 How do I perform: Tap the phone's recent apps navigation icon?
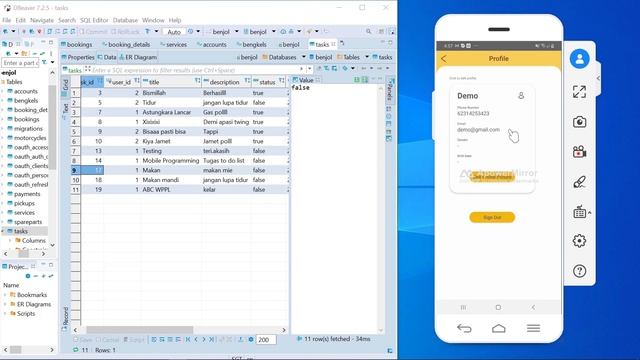pyautogui.click(x=463, y=307)
